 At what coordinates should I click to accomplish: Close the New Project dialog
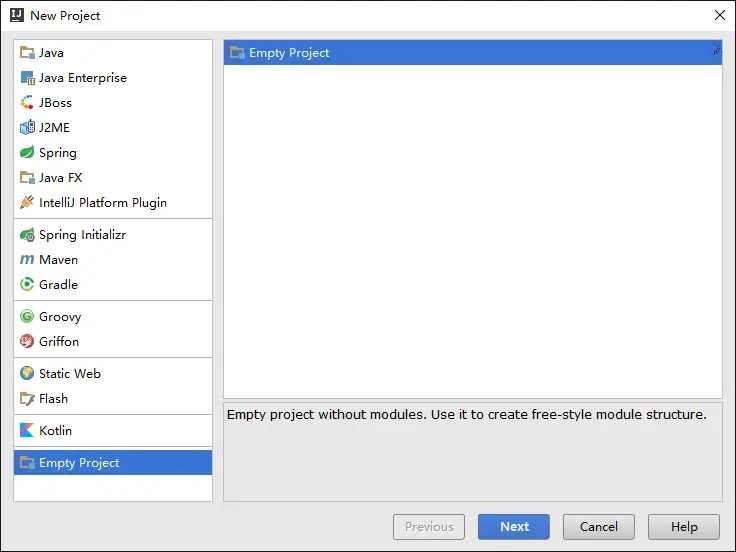point(720,15)
